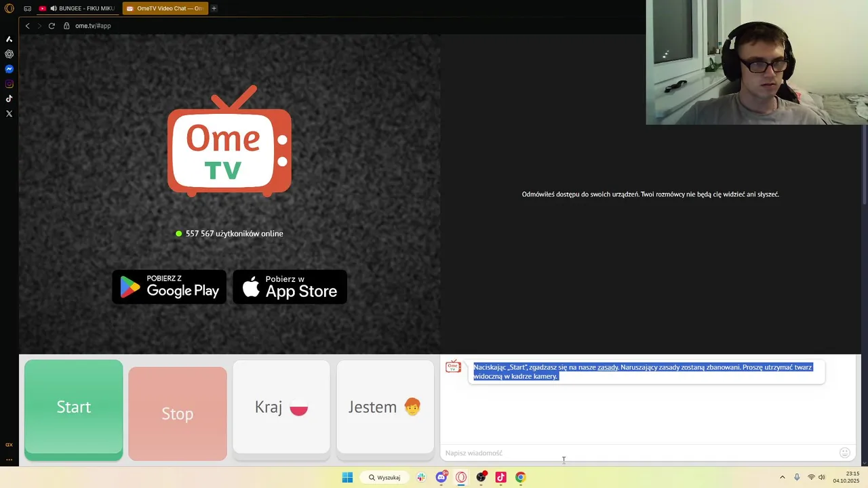Image resolution: width=868 pixels, height=488 pixels.
Task: Open the Windows Start menu
Action: [347, 477]
